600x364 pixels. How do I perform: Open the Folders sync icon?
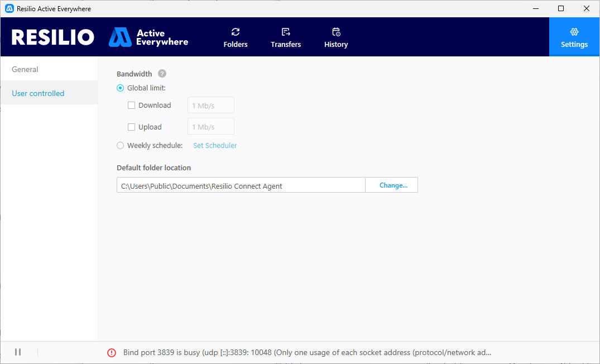click(x=236, y=32)
